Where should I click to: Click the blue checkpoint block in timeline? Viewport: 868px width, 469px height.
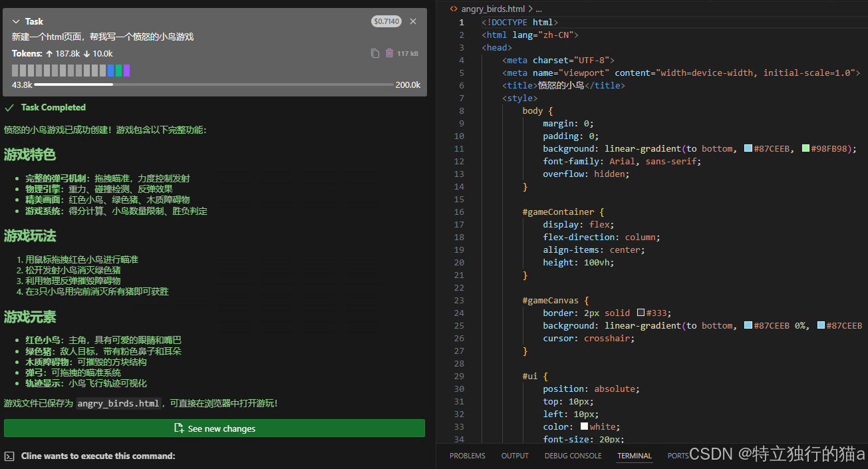point(110,71)
